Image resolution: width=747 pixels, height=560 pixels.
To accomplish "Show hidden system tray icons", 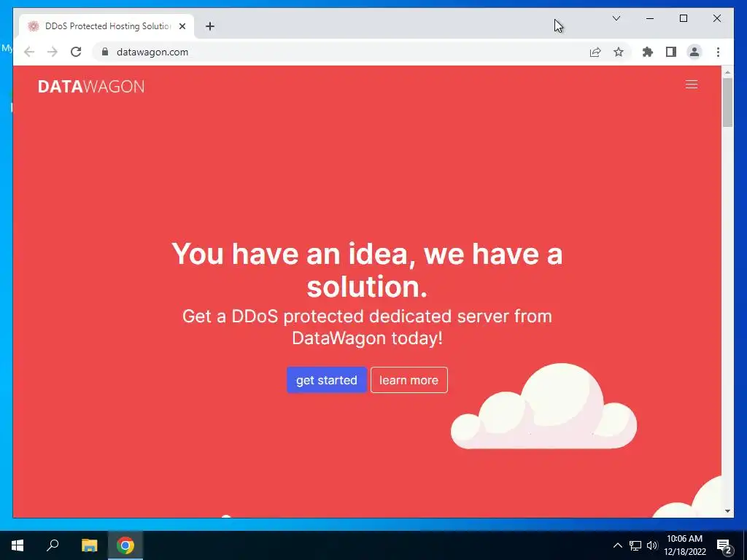I will (x=617, y=545).
